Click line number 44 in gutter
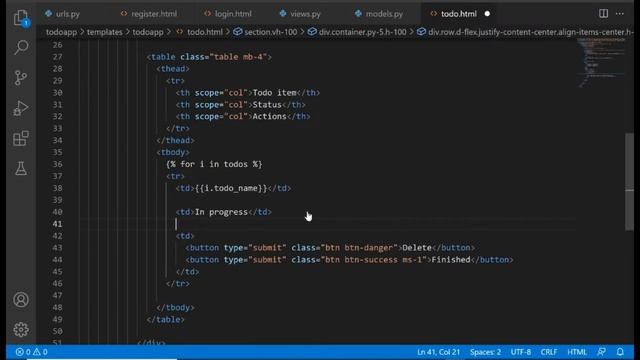 pos(58,260)
